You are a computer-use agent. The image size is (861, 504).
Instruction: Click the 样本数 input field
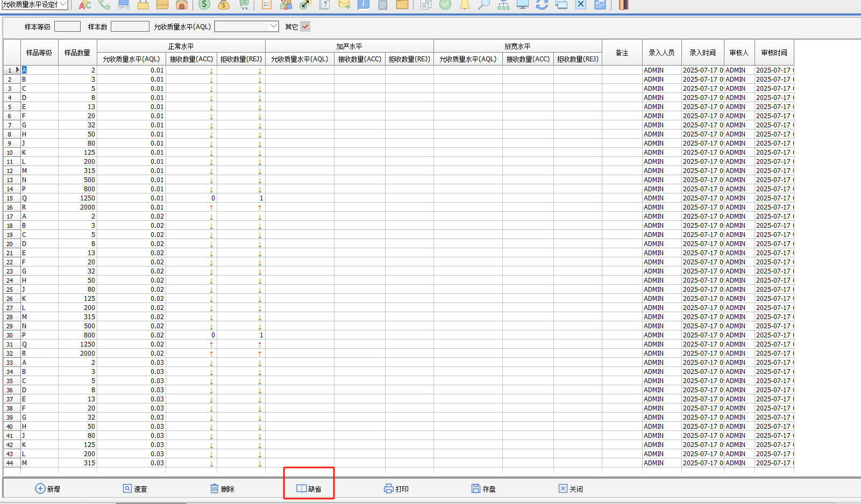[130, 26]
